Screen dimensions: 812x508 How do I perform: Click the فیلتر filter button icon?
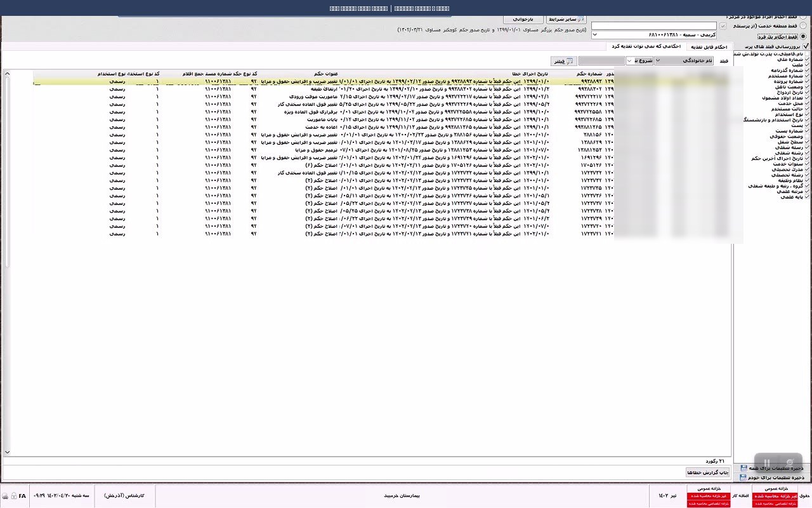tap(569, 61)
